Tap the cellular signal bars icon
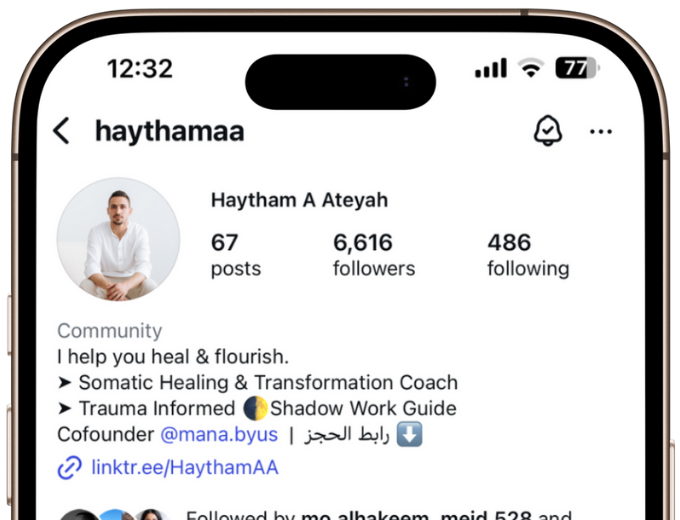 491,68
